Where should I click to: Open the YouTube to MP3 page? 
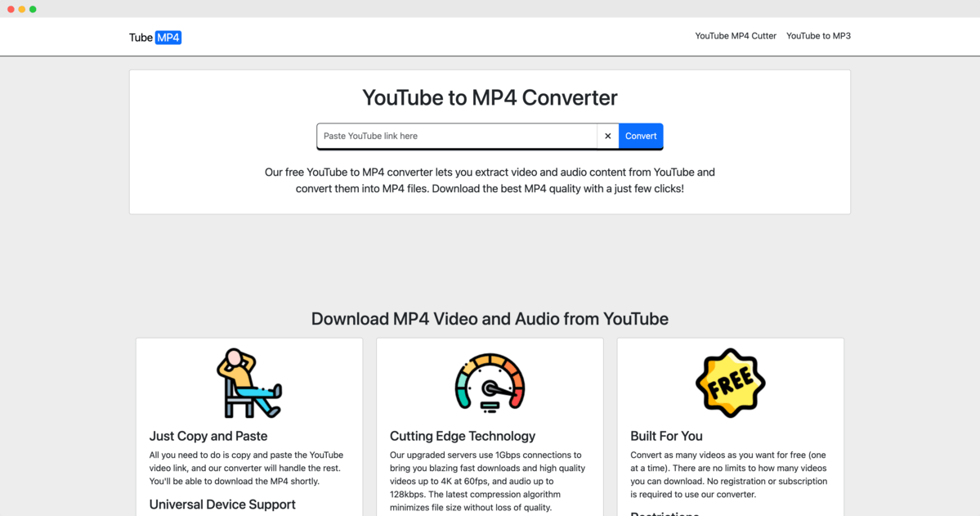click(818, 36)
